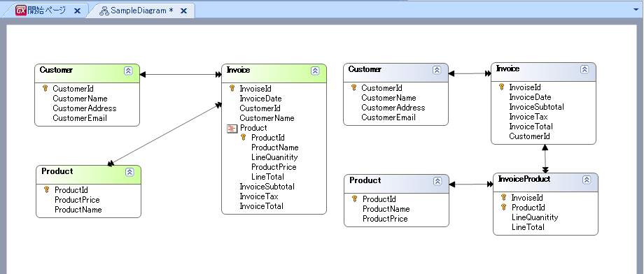Image resolution: width=644 pixels, height=274 pixels.
Task: Select green Customer table title
Action: pyautogui.click(x=56, y=70)
